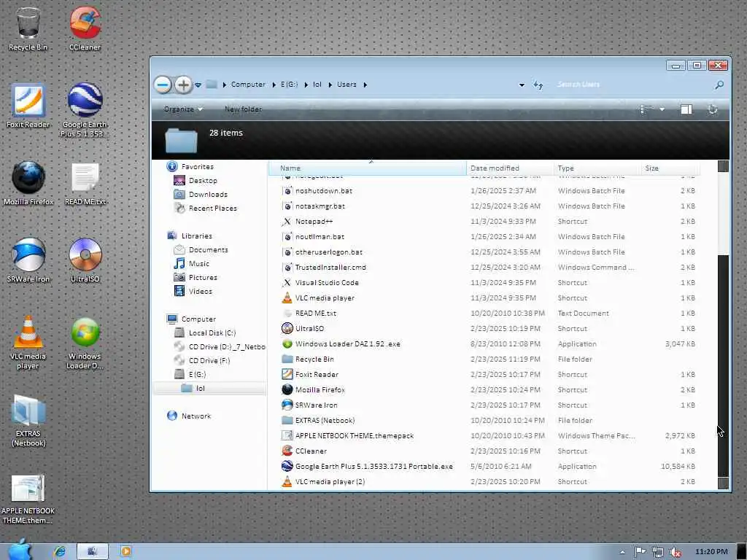
Task: Click the search magnifier icon
Action: click(719, 85)
